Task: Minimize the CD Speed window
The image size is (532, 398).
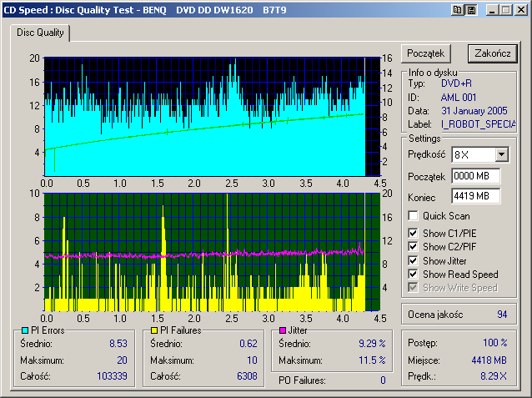Action: [x=492, y=10]
